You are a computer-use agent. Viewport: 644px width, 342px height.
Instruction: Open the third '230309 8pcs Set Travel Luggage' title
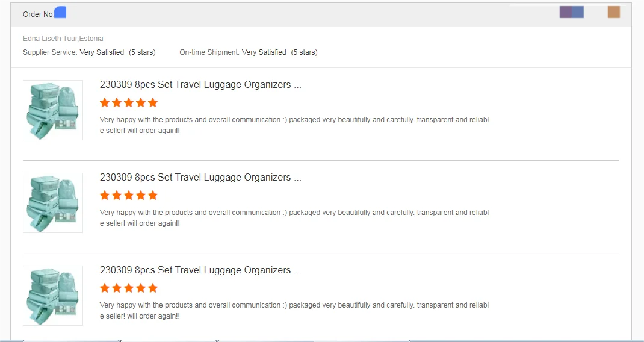pos(200,270)
